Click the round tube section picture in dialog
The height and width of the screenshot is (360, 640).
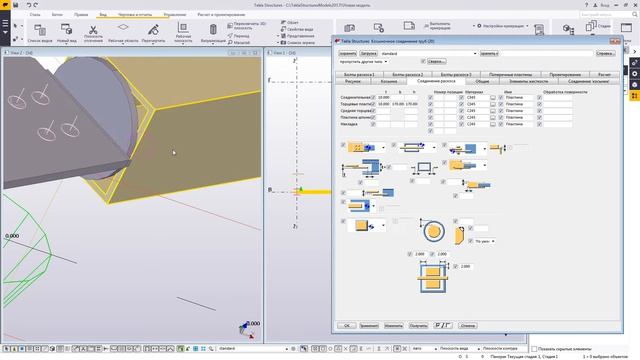(433, 231)
